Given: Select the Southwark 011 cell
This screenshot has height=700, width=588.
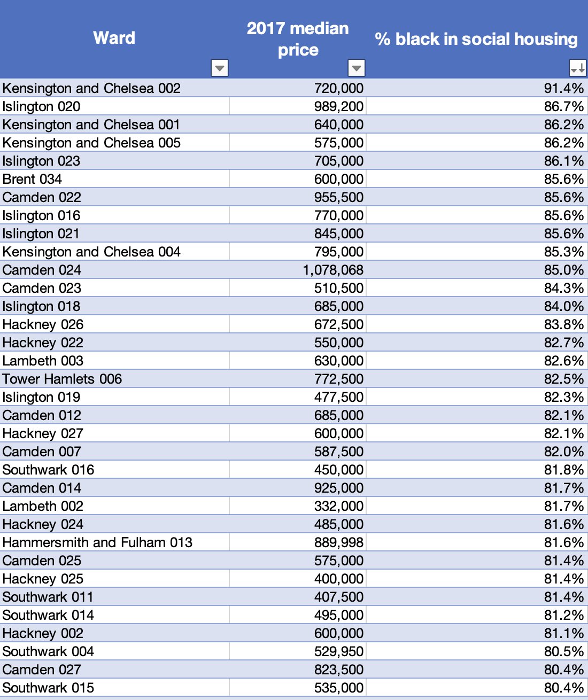Looking at the screenshot, I should pyautogui.click(x=114, y=597).
